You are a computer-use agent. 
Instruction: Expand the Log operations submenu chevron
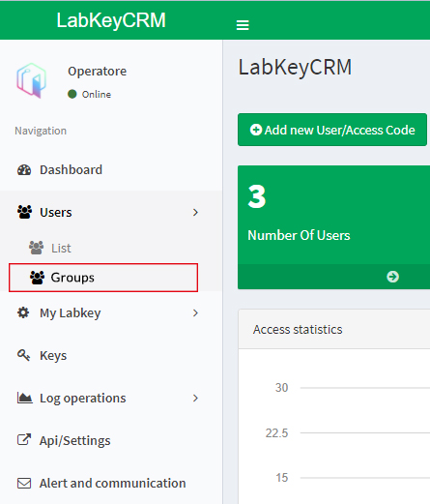[x=195, y=398]
